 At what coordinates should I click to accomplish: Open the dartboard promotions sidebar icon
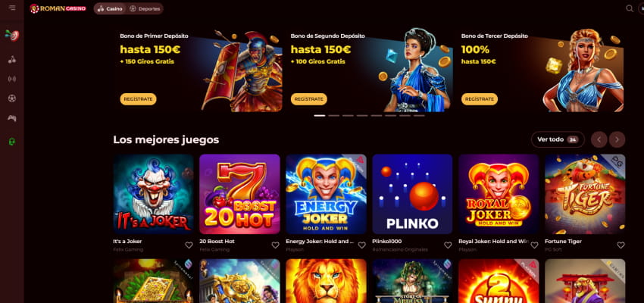(12, 36)
